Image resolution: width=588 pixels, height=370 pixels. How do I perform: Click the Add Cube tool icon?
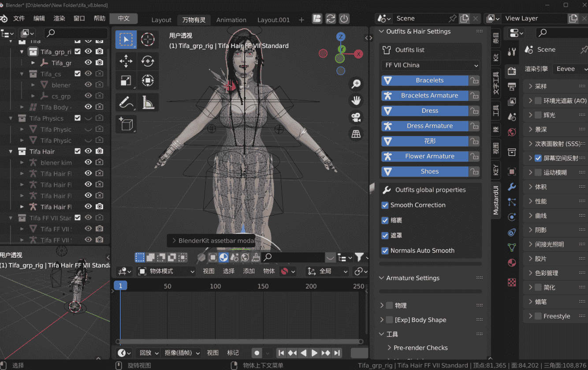pos(126,124)
